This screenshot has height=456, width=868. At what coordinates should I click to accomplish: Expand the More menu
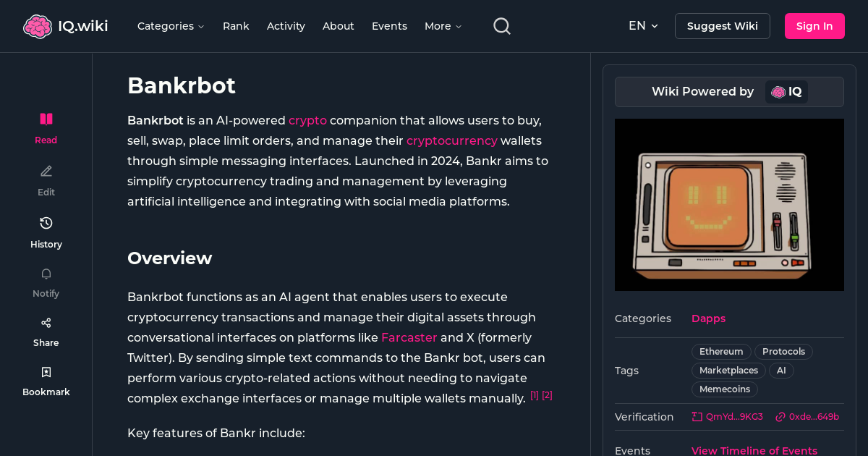coord(442,25)
